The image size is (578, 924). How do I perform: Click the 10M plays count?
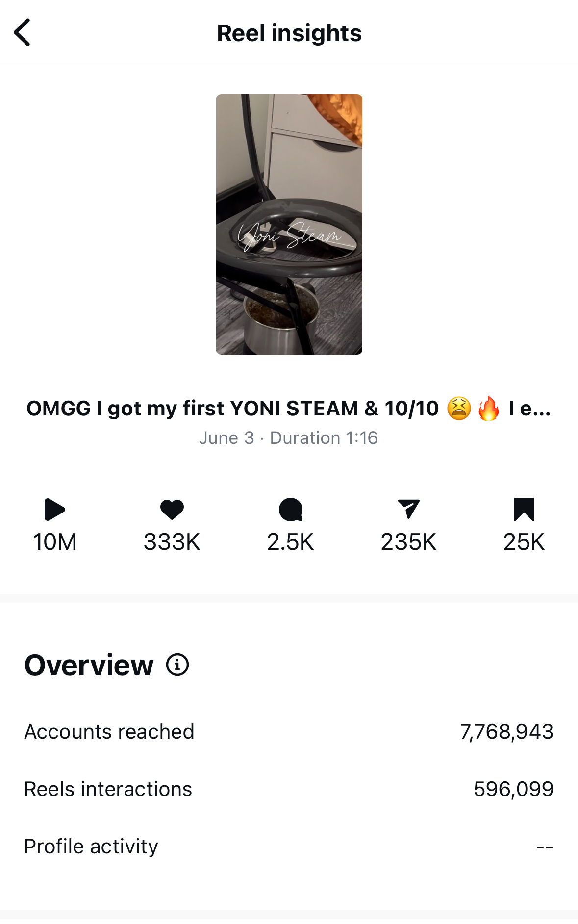coord(54,542)
